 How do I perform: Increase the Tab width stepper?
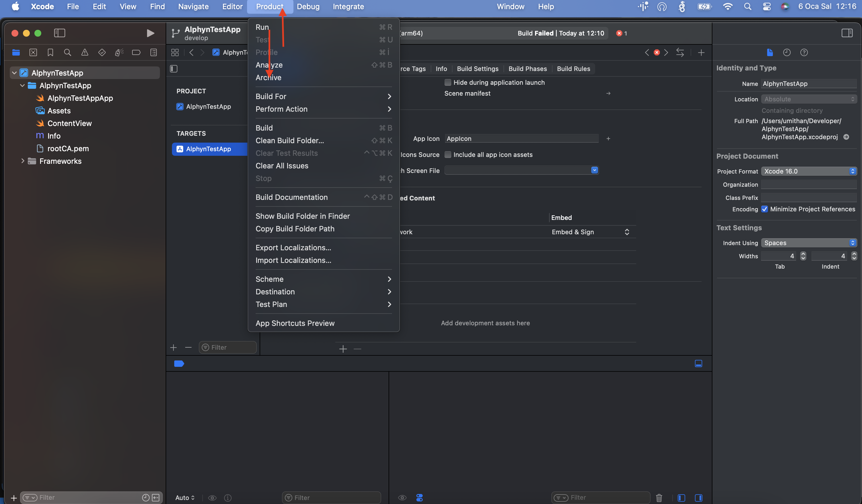tap(803, 254)
